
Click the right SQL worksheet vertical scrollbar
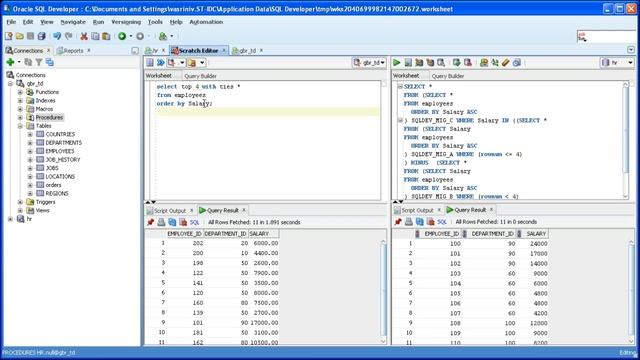coord(626,140)
